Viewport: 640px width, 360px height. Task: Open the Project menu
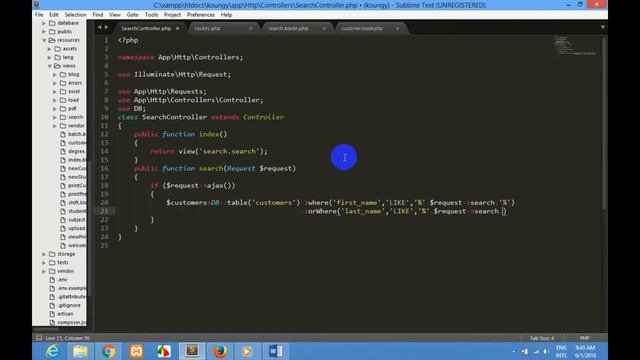click(x=172, y=15)
